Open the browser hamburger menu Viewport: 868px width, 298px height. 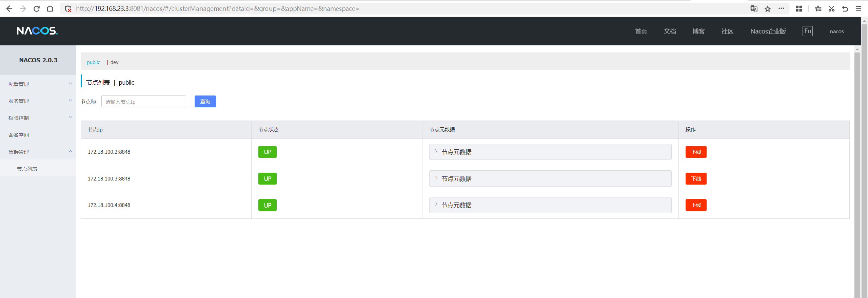click(x=859, y=9)
